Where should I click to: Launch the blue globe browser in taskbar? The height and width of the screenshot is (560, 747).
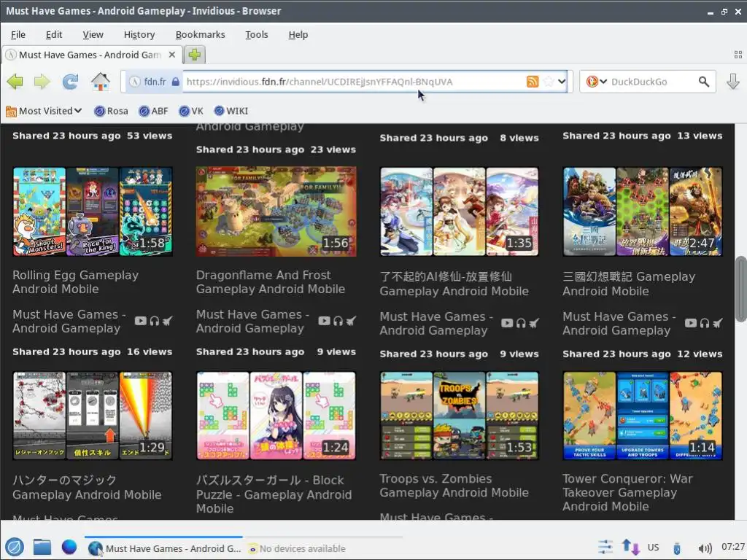(x=69, y=547)
